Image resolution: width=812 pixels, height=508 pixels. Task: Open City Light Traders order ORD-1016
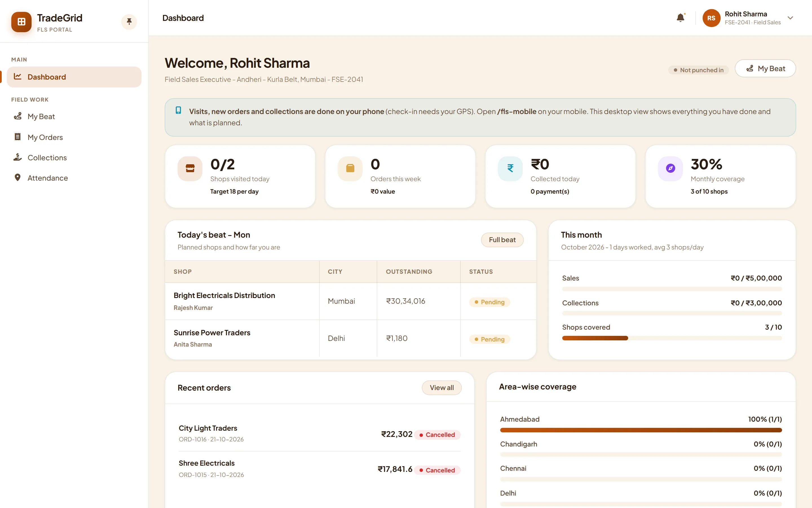pos(319,433)
